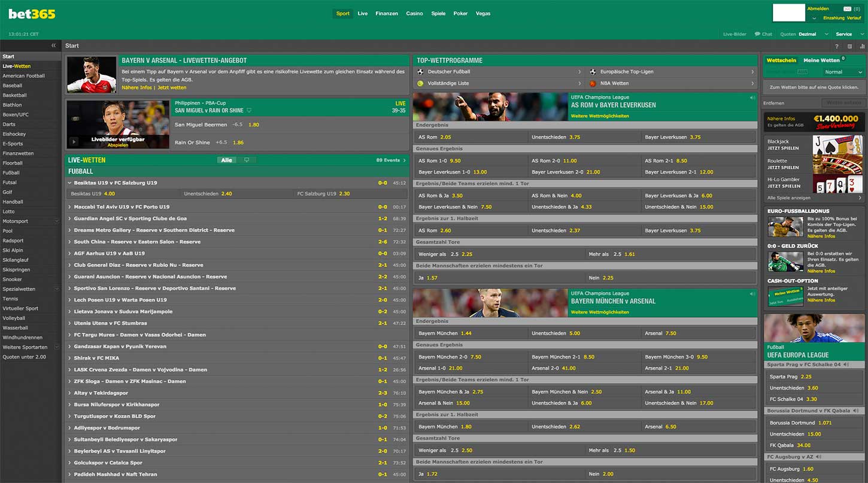
Task: Bet on San Miguel Beermen odds 1.80
Action: [x=254, y=125]
